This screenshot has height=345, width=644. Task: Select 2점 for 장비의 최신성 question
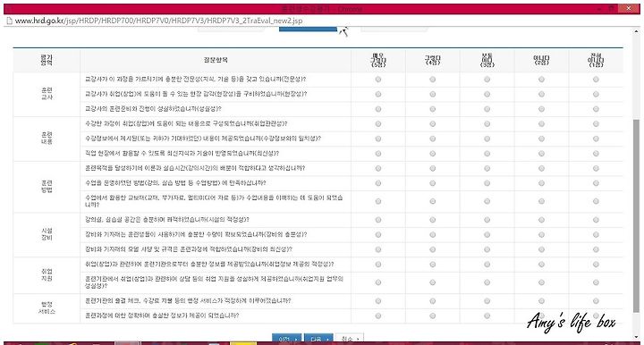pos(541,249)
